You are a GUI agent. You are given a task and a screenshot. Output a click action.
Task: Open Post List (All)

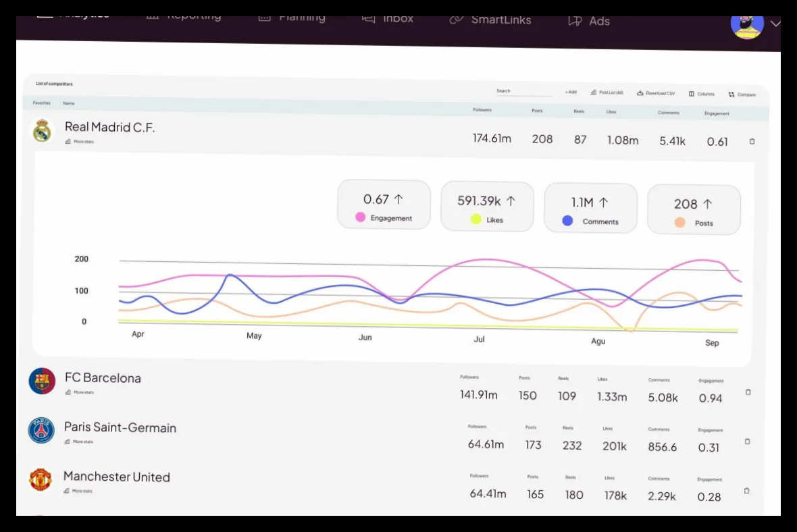pos(607,92)
